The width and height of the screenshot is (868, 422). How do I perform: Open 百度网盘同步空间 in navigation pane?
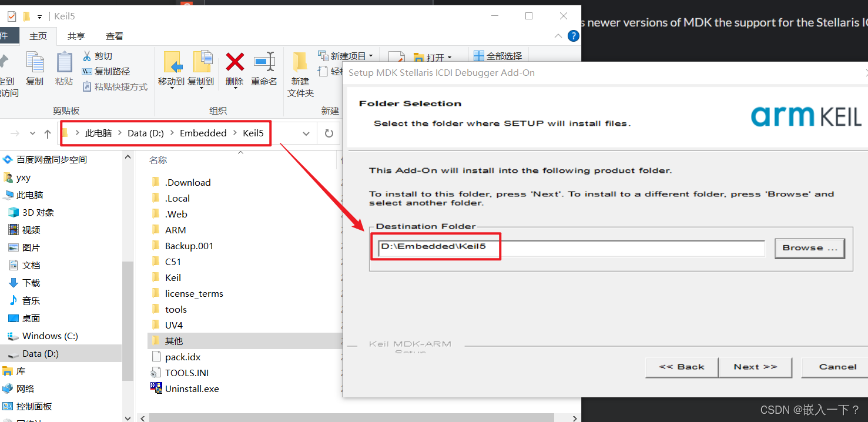click(51, 159)
